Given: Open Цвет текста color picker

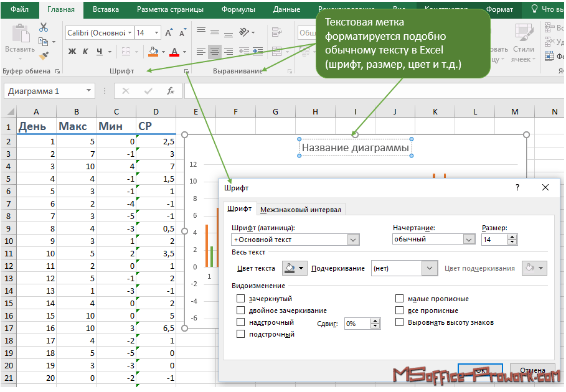Looking at the screenshot, I should 295,268.
